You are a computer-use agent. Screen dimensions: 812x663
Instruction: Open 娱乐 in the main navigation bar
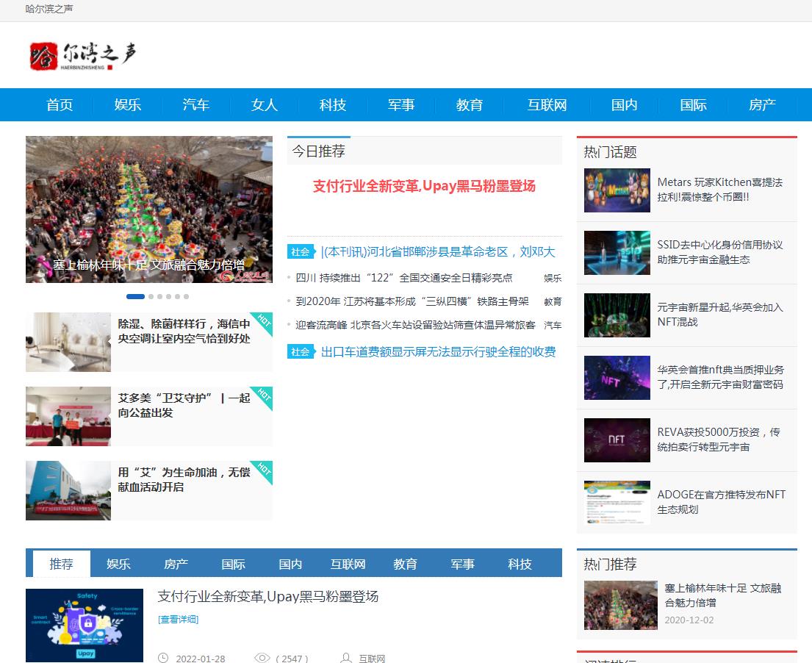(128, 104)
